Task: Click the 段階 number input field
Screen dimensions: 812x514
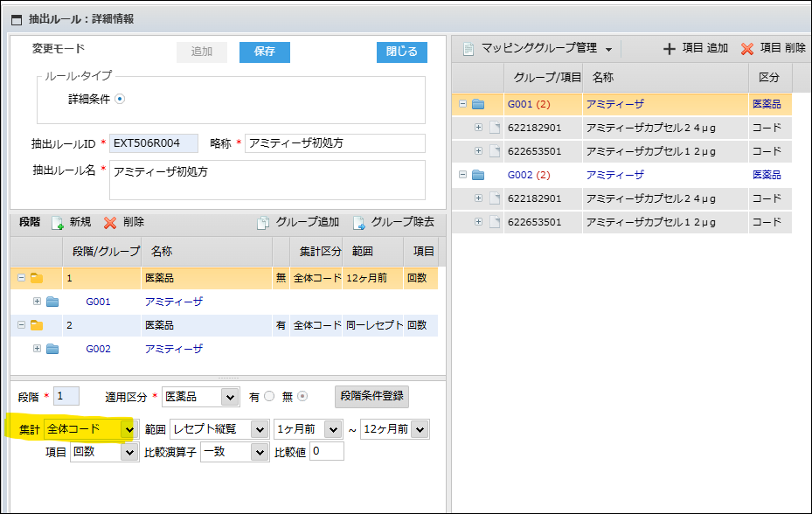Action: [x=66, y=396]
